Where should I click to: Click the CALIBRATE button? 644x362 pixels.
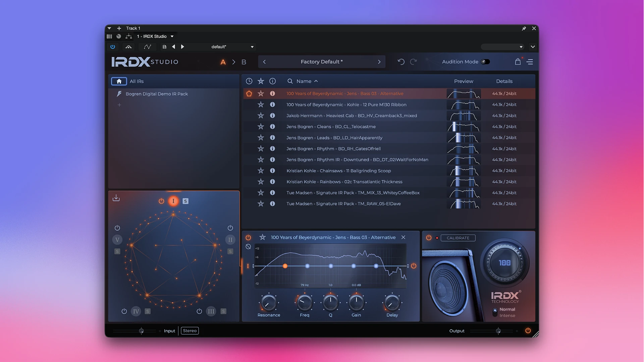458,238
